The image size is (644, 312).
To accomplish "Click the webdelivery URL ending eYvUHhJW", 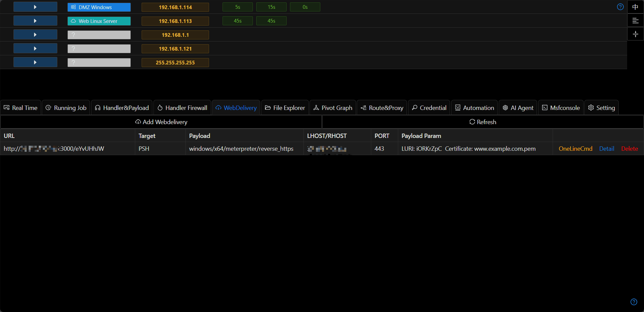I will (54, 149).
